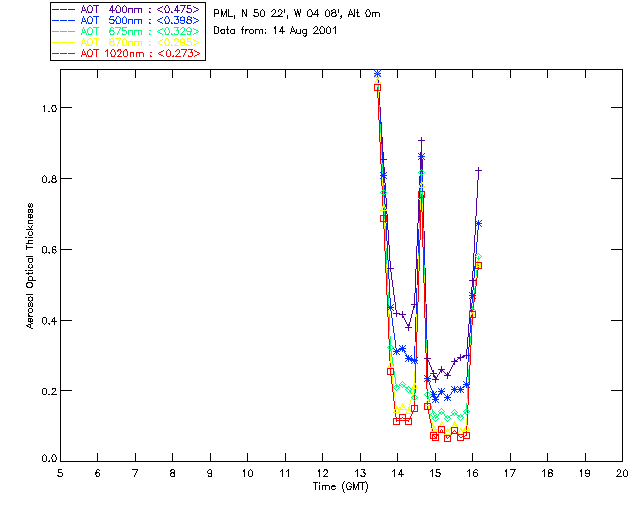The height and width of the screenshot is (512, 640).
Task: Click the x-axis label 11
Action: click(x=285, y=473)
